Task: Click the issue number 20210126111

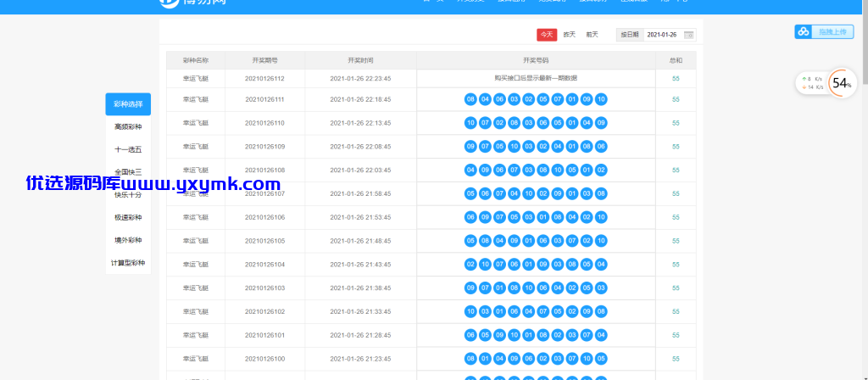Action: 264,100
